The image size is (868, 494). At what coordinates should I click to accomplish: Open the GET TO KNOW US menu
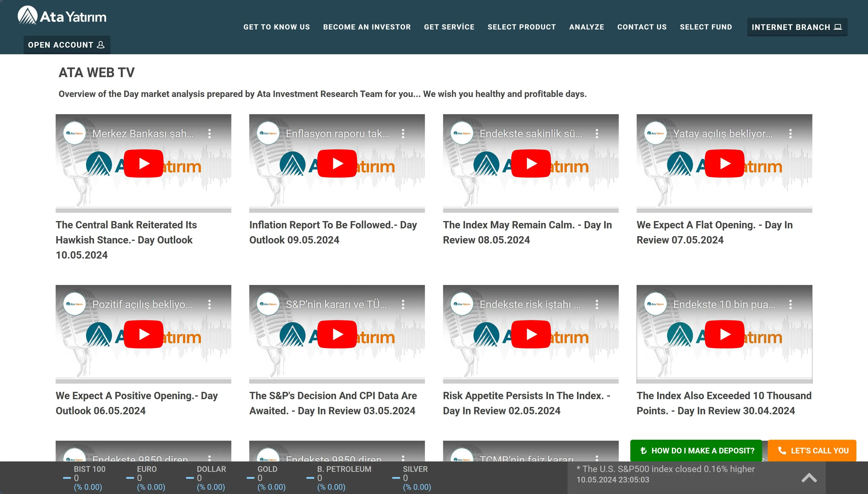coord(277,27)
